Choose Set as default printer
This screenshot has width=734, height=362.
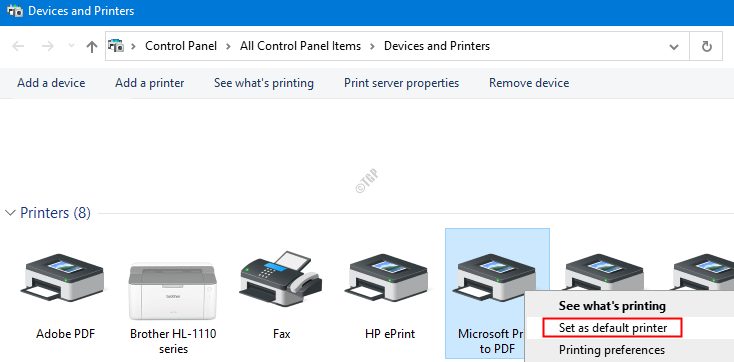coord(613,328)
